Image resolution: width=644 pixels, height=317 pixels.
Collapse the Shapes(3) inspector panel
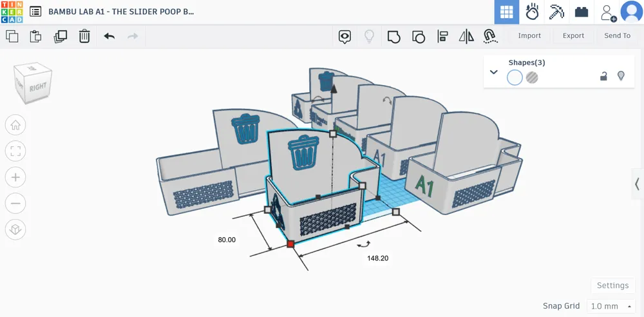494,72
